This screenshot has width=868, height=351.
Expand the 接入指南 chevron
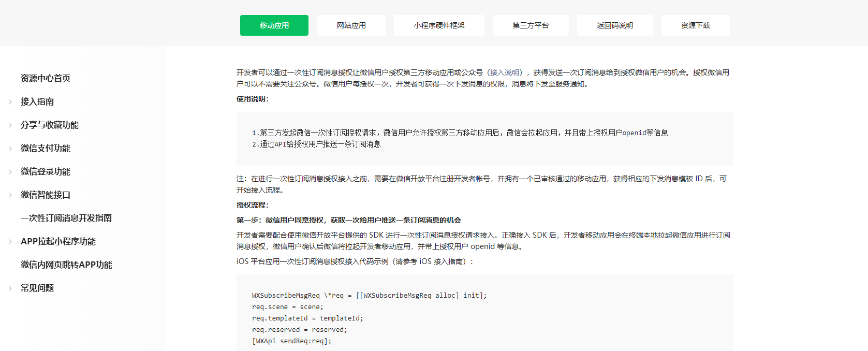(10, 102)
